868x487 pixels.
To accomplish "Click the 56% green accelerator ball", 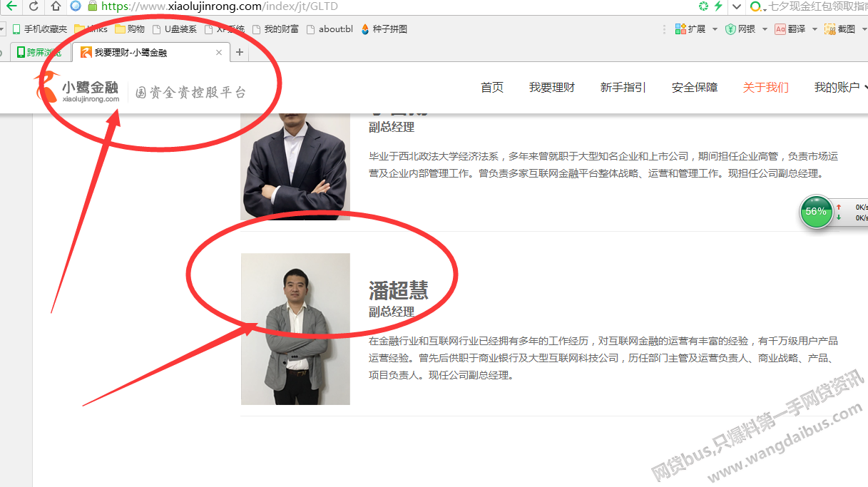I will click(x=816, y=212).
